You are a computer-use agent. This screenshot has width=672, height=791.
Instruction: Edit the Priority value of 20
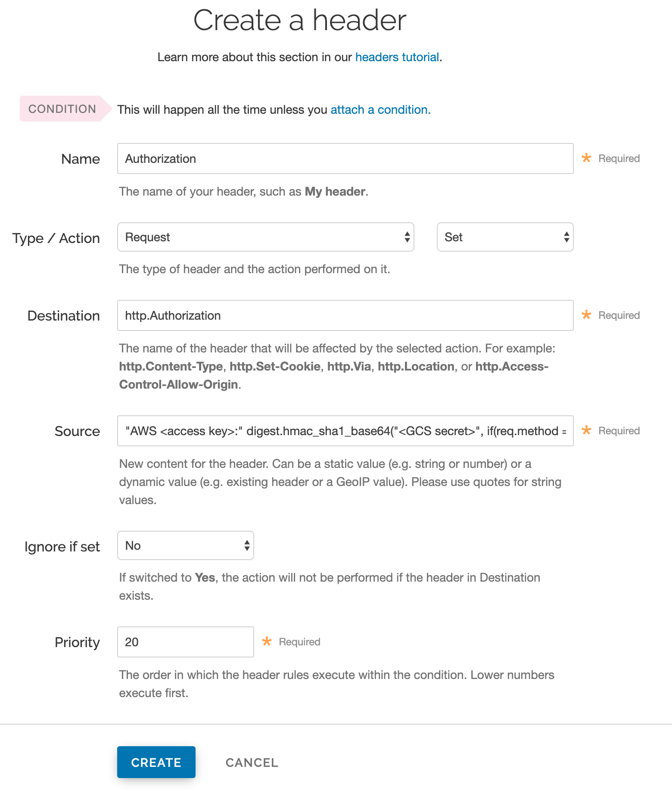(185, 642)
